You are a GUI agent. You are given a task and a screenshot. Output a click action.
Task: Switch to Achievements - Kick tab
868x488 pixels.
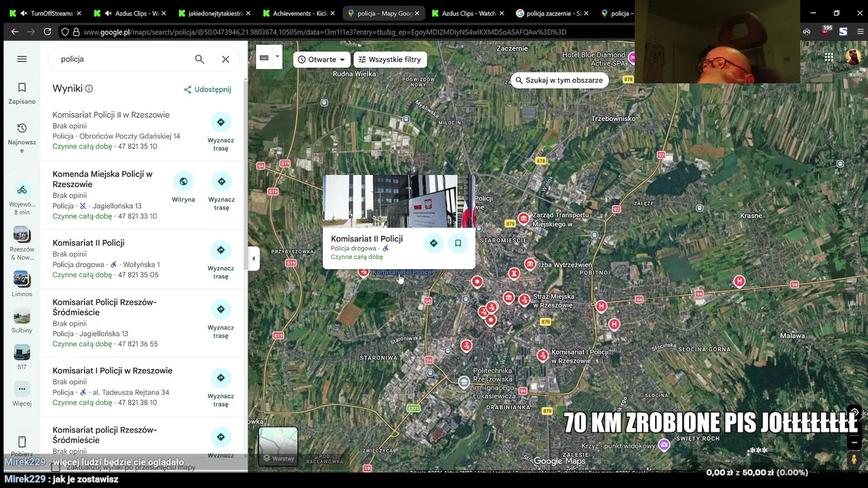pos(298,13)
